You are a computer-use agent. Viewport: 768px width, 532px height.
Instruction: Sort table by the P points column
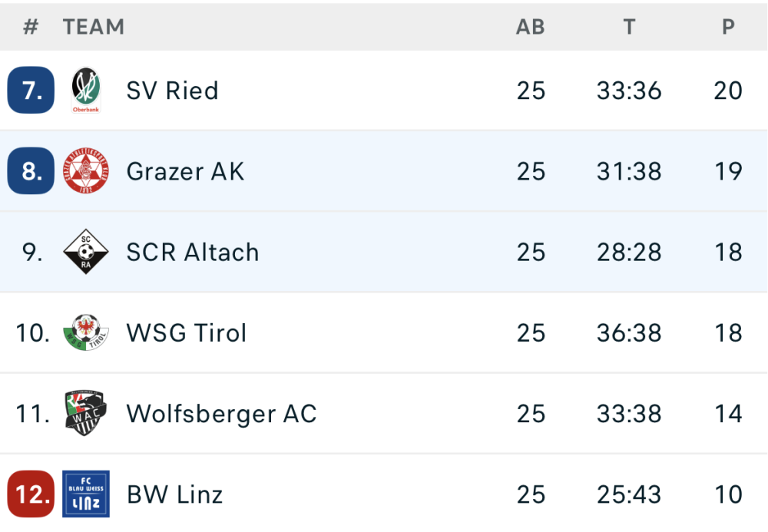(x=728, y=27)
